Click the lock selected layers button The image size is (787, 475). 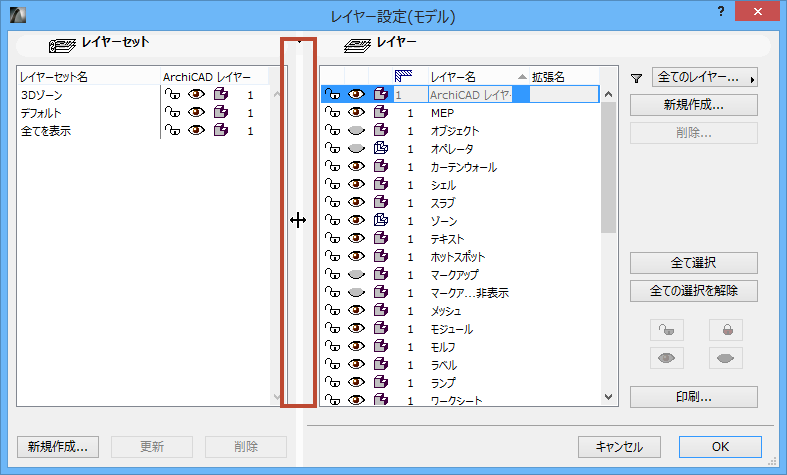click(x=726, y=330)
